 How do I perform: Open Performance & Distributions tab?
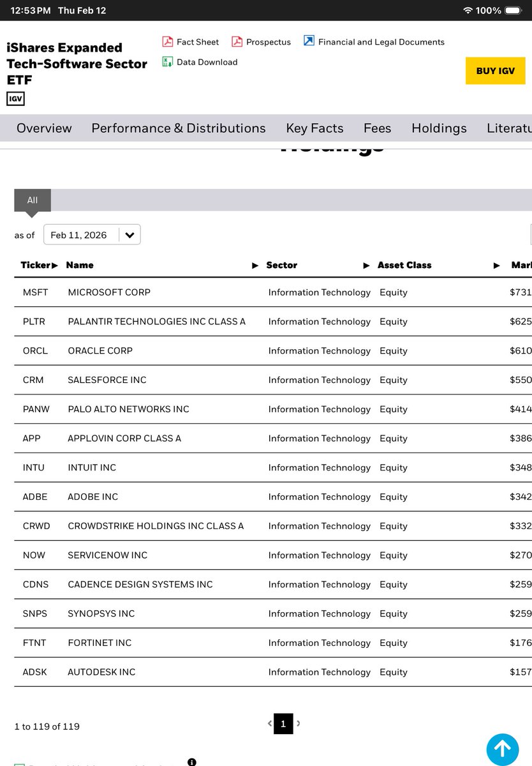(179, 128)
